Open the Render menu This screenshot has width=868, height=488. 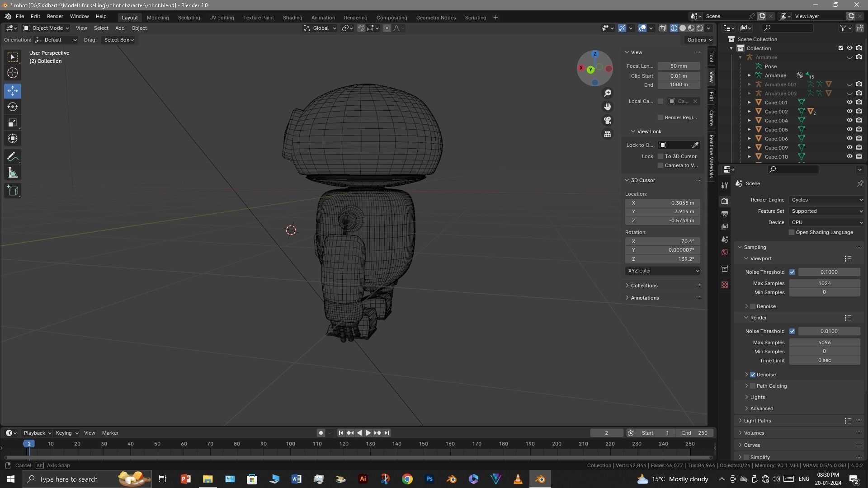(x=55, y=16)
